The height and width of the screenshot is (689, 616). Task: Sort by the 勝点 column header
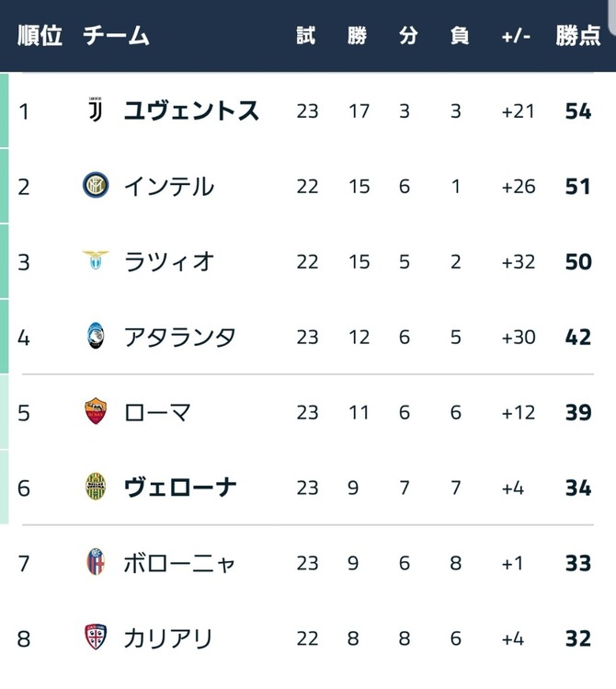(577, 36)
